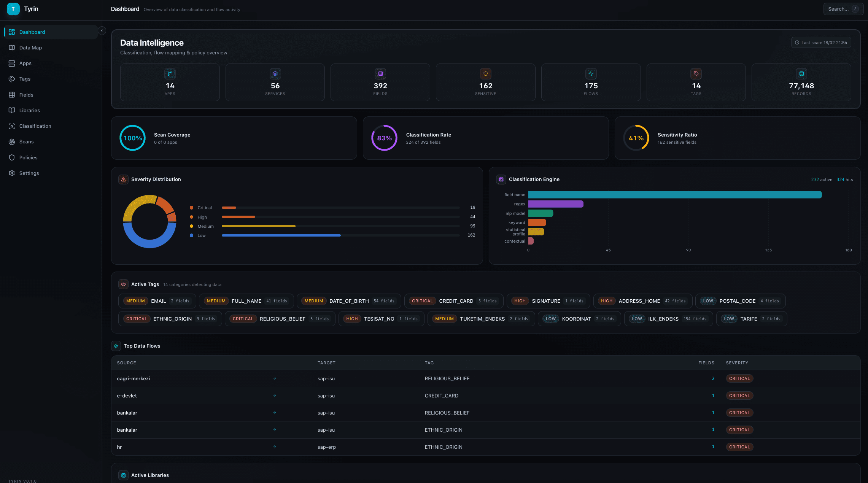Click the Records database icon card
This screenshot has height=483, width=868.
click(801, 74)
